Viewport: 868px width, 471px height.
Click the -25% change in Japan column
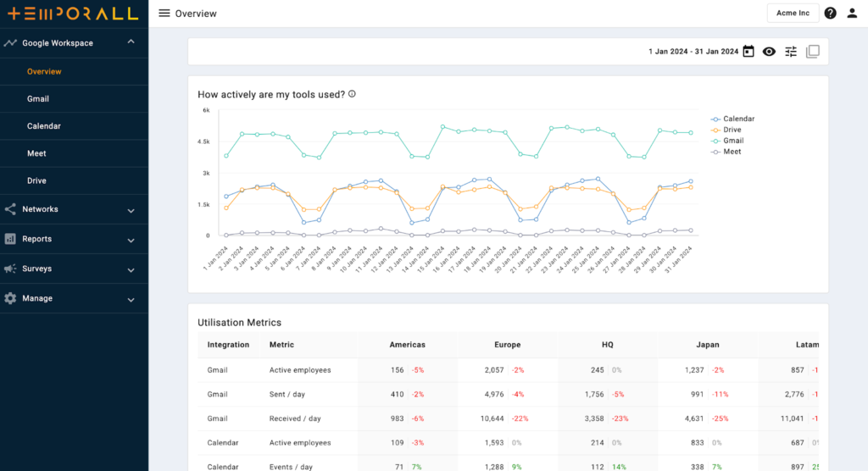coord(721,419)
